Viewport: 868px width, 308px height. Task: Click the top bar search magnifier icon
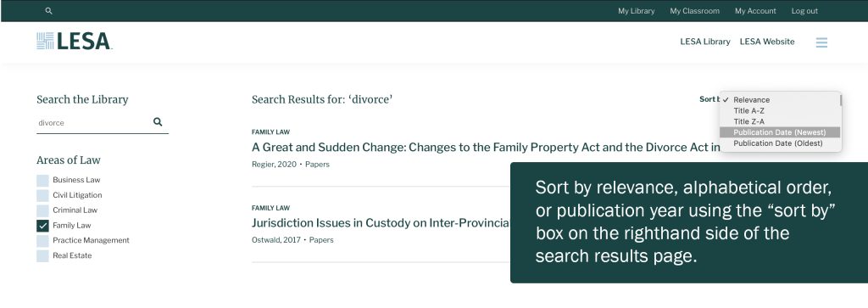(48, 11)
